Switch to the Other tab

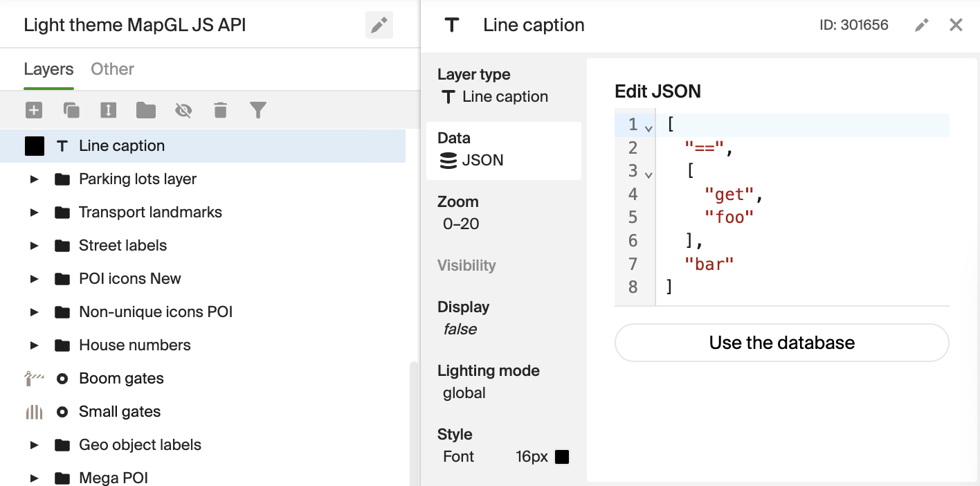(112, 69)
